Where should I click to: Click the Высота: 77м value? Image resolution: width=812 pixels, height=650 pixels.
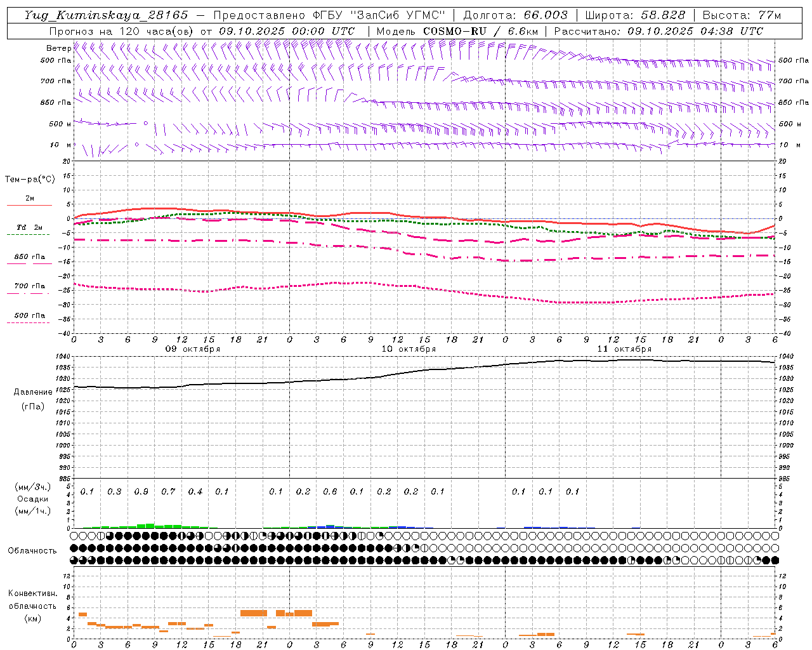coord(742,15)
